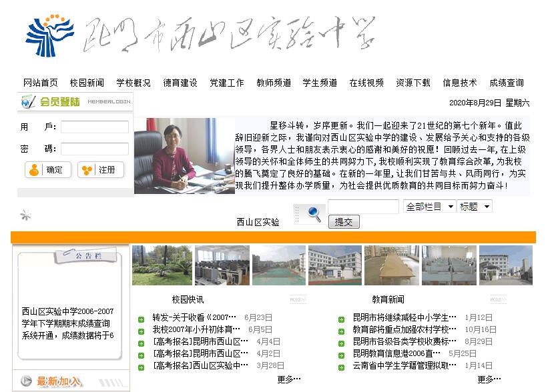
Task: Open the school gate exterior thumbnail
Action: point(506,265)
